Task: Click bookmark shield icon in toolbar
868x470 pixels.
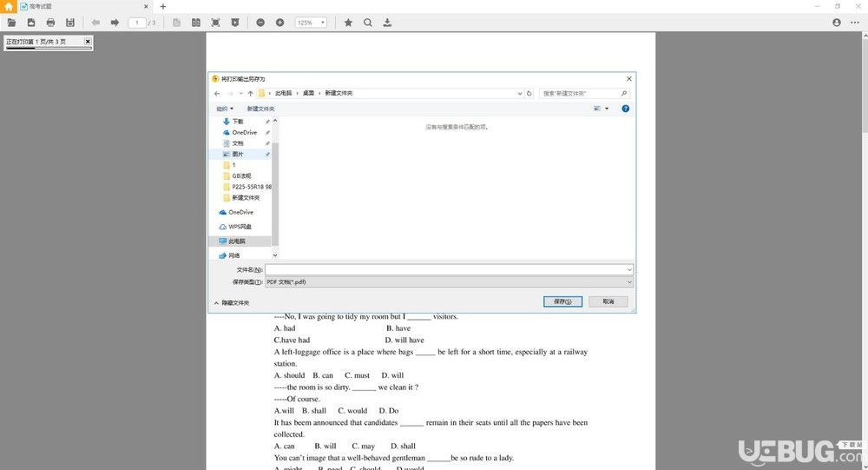Action: click(234, 23)
